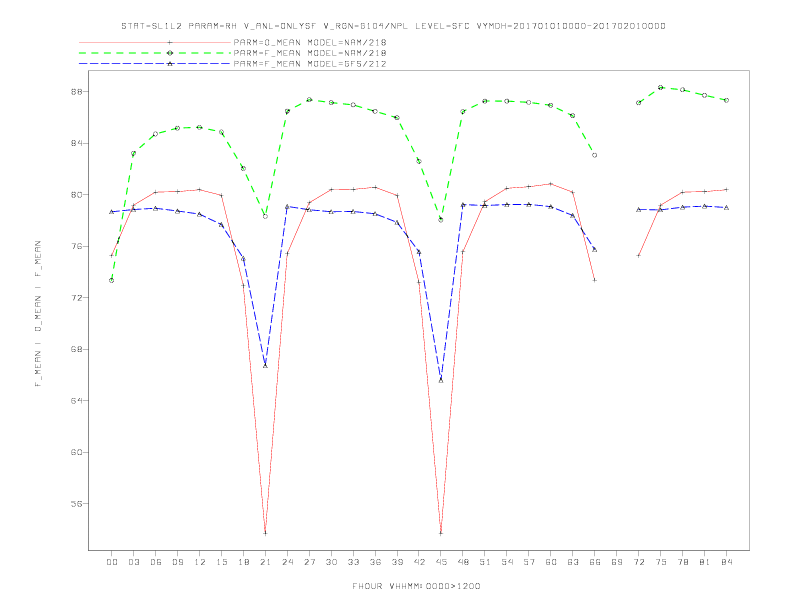792x612 pixels.
Task: Click x-axis tick label 33
Action: coord(354,562)
